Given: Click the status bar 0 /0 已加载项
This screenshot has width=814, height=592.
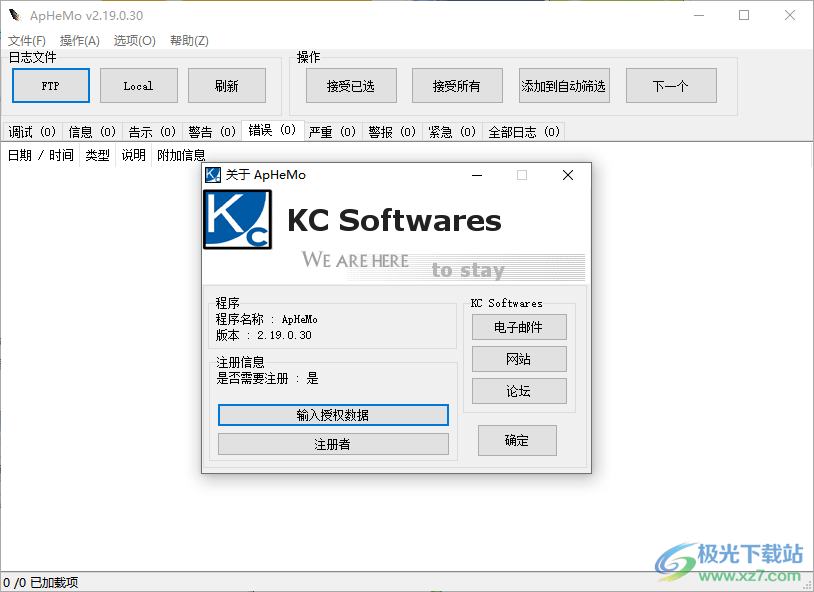Looking at the screenshot, I should pos(40,583).
